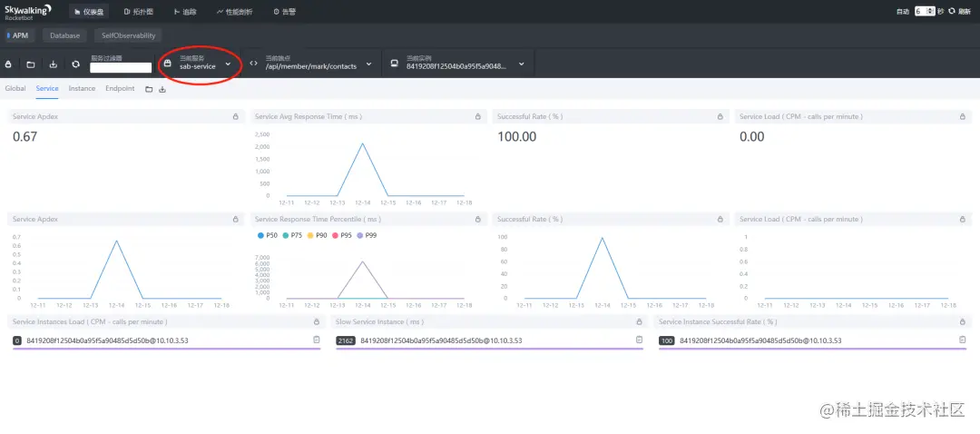Image resolution: width=980 pixels, height=434 pixels.
Task: Click the lock icon in the toolbar
Action: point(9,64)
